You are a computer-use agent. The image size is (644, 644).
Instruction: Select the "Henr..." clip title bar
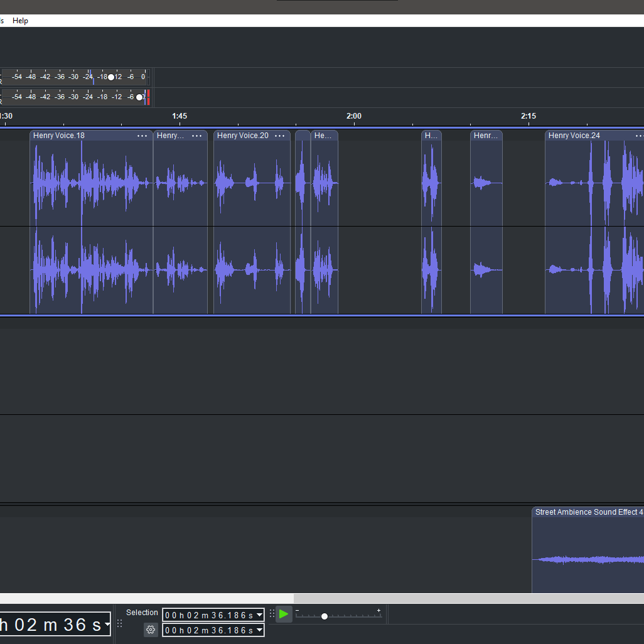pos(486,136)
